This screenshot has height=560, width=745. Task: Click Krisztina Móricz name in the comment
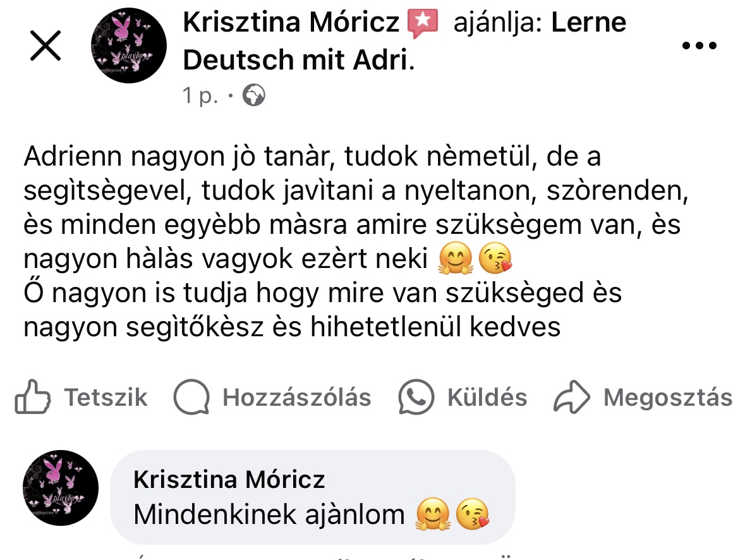pyautogui.click(x=229, y=480)
